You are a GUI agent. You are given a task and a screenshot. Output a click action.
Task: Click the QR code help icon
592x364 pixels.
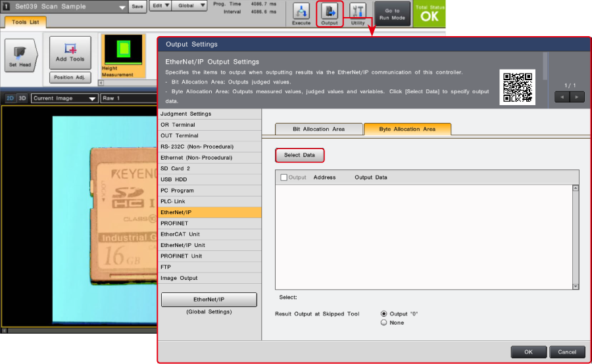[x=517, y=87]
